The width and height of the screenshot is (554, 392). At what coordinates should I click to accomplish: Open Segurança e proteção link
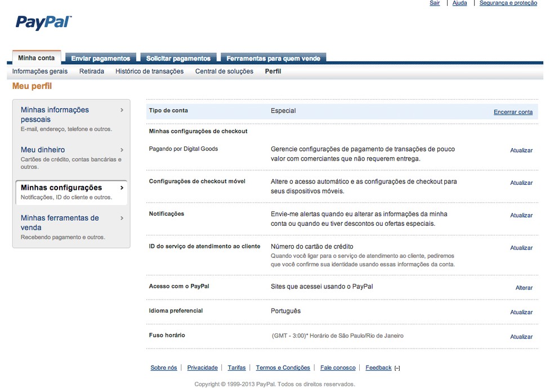click(x=508, y=3)
